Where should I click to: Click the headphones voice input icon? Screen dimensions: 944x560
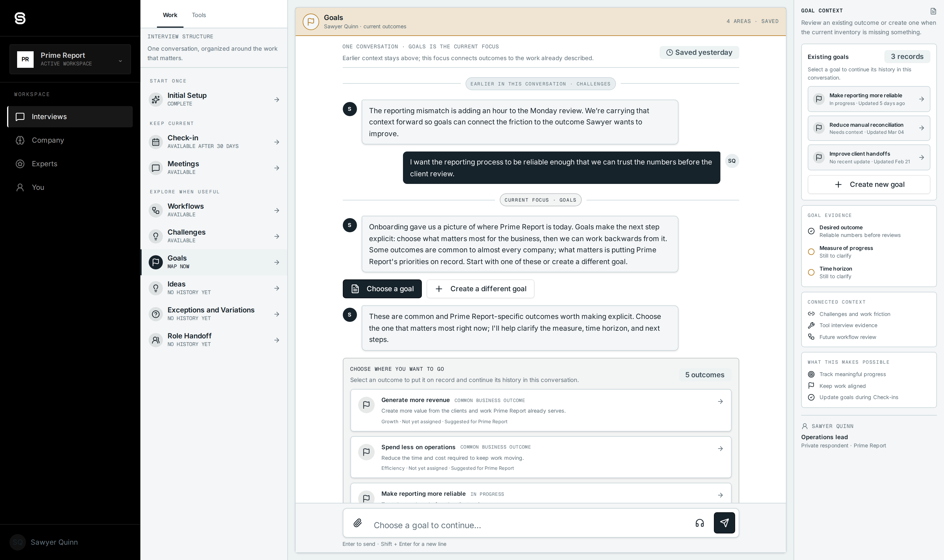[700, 523]
